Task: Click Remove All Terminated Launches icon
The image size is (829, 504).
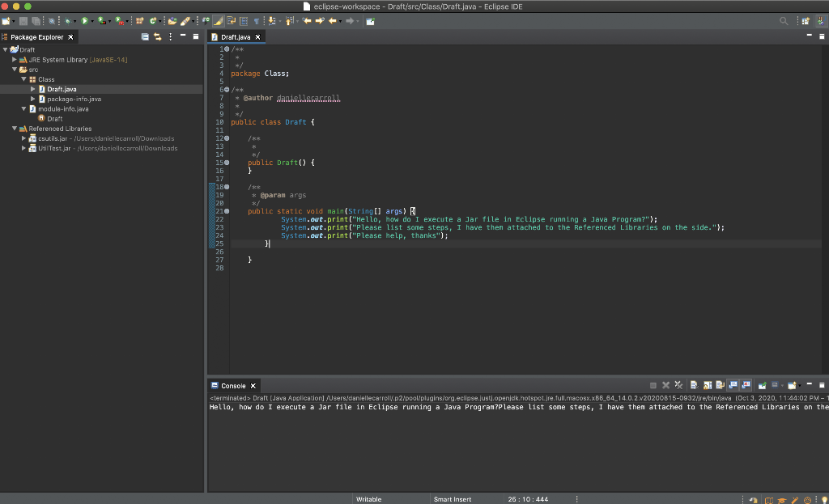Action: click(678, 386)
